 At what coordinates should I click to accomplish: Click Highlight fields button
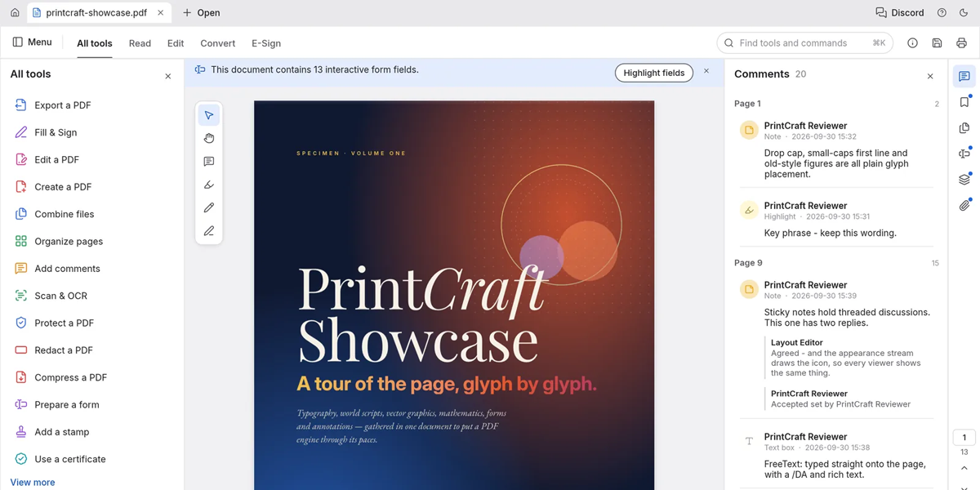point(654,73)
